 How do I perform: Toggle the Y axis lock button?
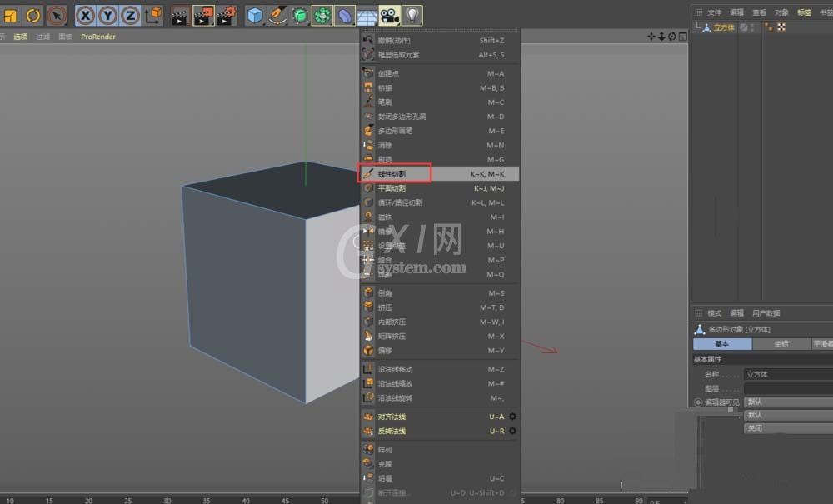coord(107,15)
